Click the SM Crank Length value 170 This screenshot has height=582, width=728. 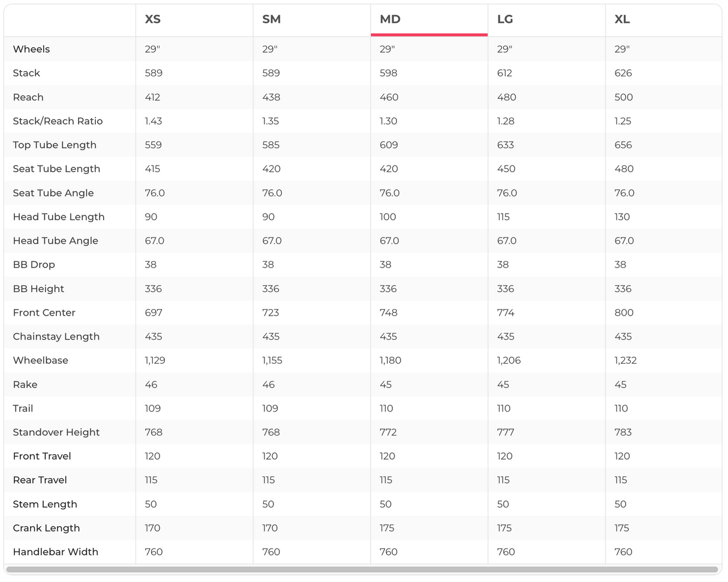tap(270, 528)
